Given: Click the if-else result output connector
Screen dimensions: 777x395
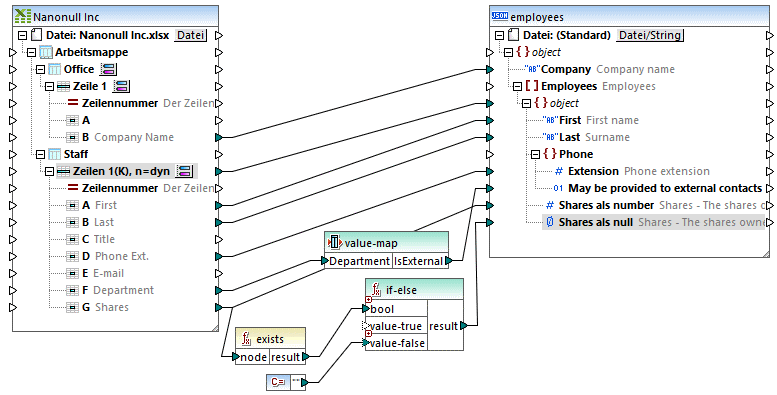Looking at the screenshot, I should point(463,326).
